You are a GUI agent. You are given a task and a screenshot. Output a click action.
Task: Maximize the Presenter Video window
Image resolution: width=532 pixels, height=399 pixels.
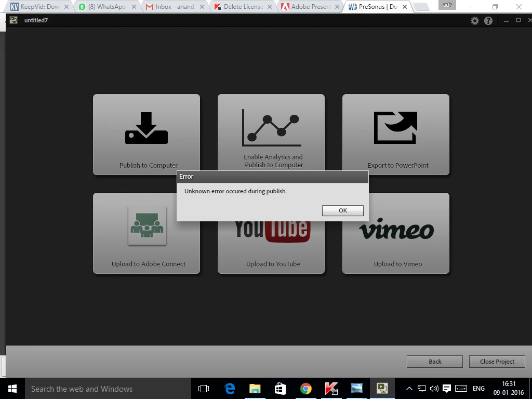pyautogui.click(x=518, y=20)
